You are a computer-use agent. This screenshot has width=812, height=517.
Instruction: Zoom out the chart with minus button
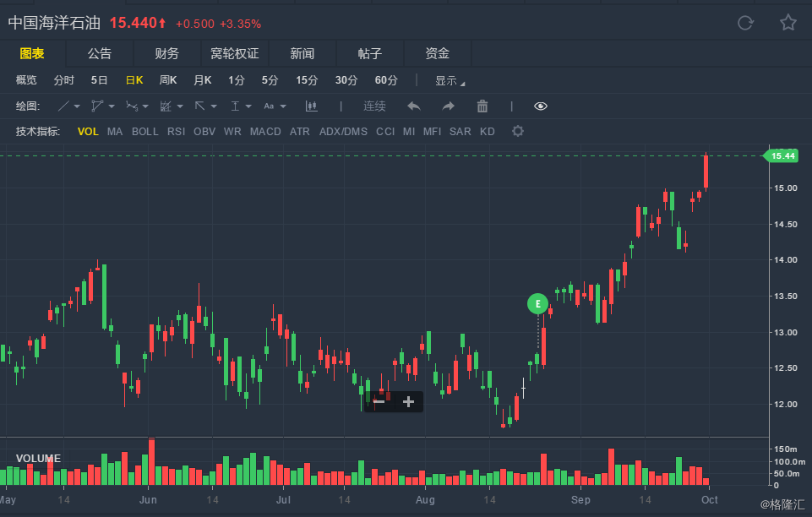point(379,401)
